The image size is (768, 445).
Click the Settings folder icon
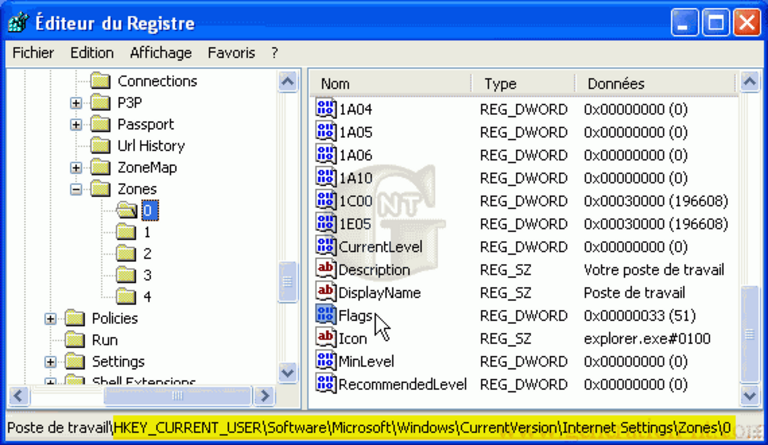[x=75, y=361]
